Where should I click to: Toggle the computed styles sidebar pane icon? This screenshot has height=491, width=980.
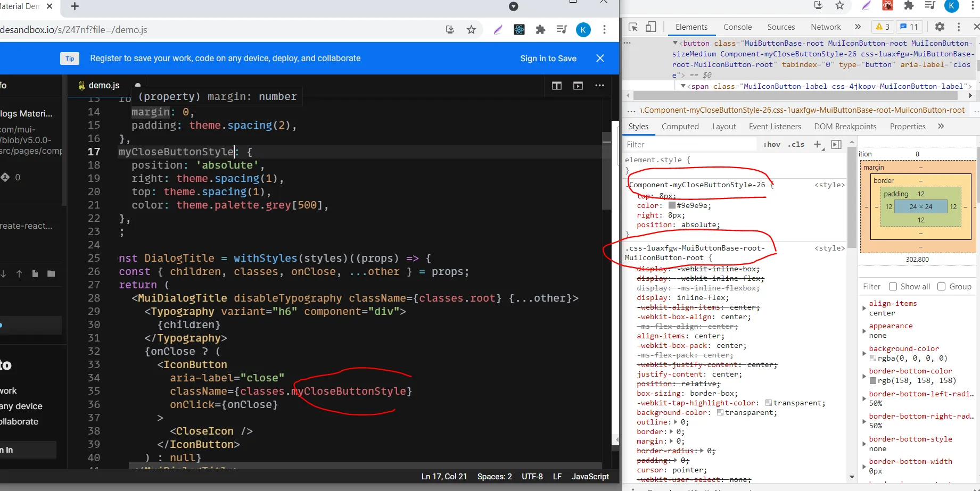(836, 144)
